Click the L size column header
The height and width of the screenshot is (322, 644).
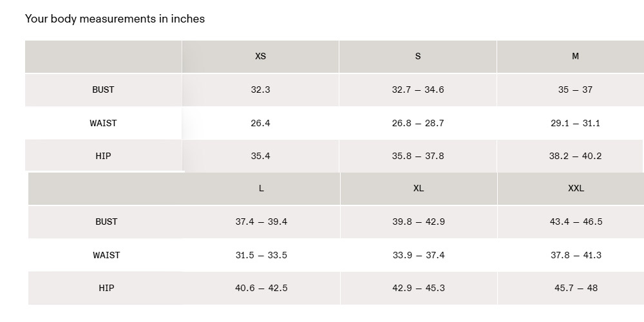261,188
